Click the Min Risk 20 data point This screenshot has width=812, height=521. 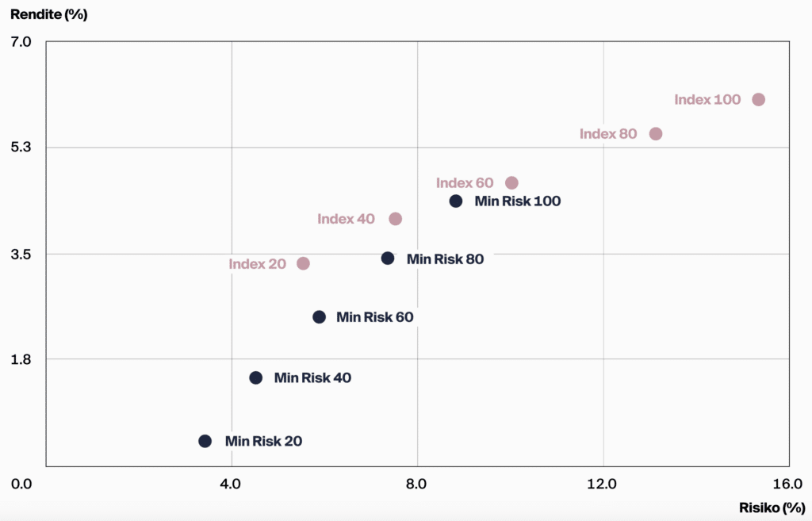tap(205, 441)
